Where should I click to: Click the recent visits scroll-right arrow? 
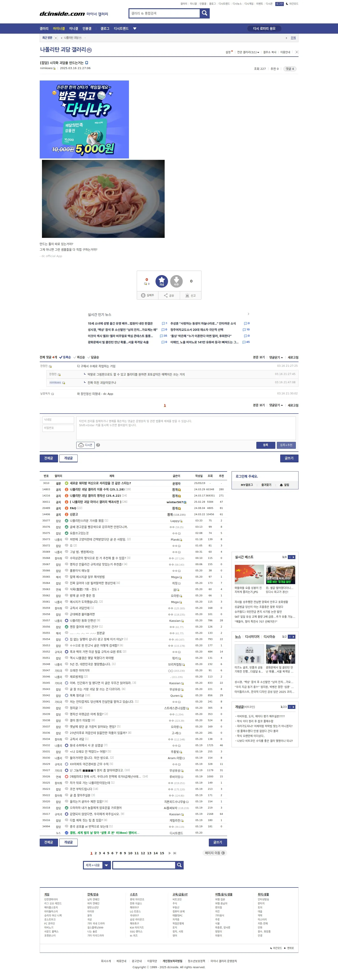tap(286, 38)
